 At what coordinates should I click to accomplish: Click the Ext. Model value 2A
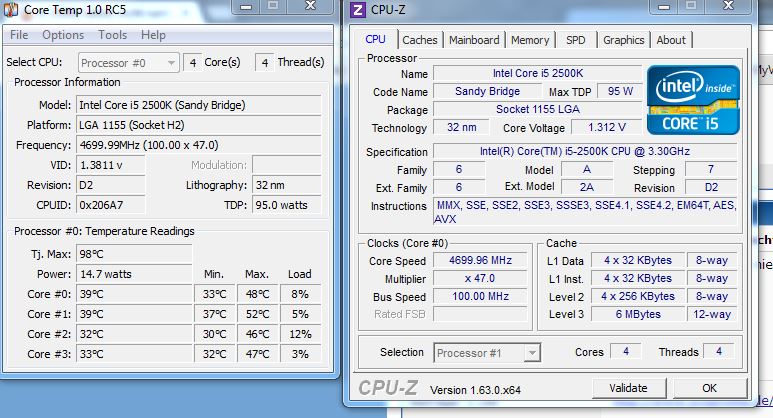(587, 187)
